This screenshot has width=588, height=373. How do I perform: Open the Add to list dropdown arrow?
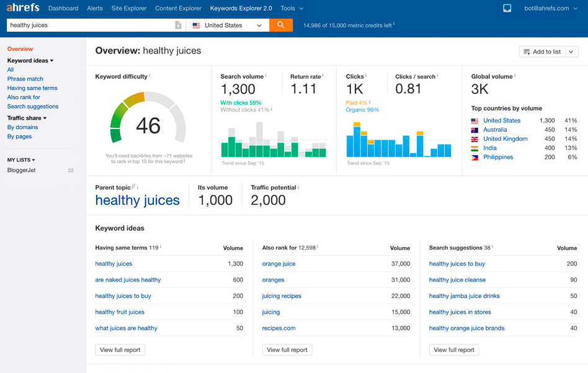point(571,52)
